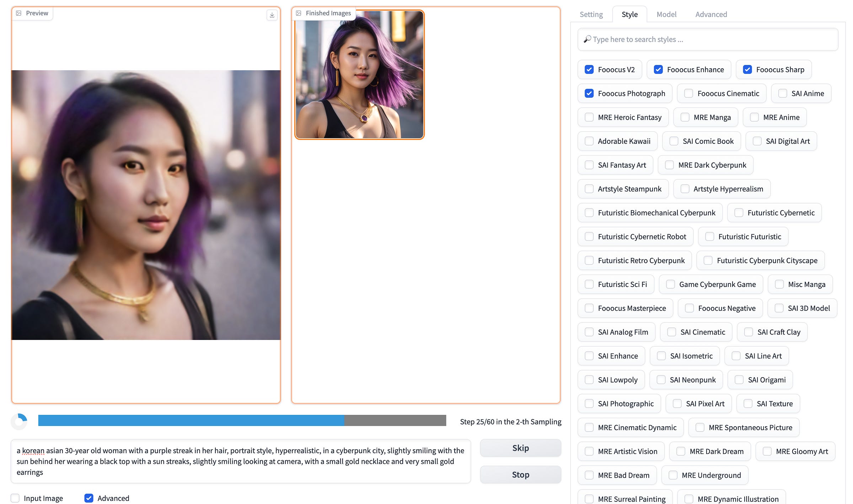Open the Advanced tab in side panel
Image resolution: width=853 pixels, height=504 pixels.
pyautogui.click(x=711, y=15)
